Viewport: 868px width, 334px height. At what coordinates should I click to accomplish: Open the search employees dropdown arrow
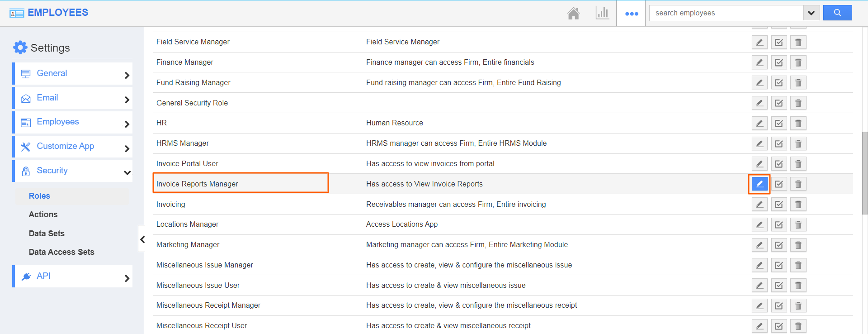811,13
